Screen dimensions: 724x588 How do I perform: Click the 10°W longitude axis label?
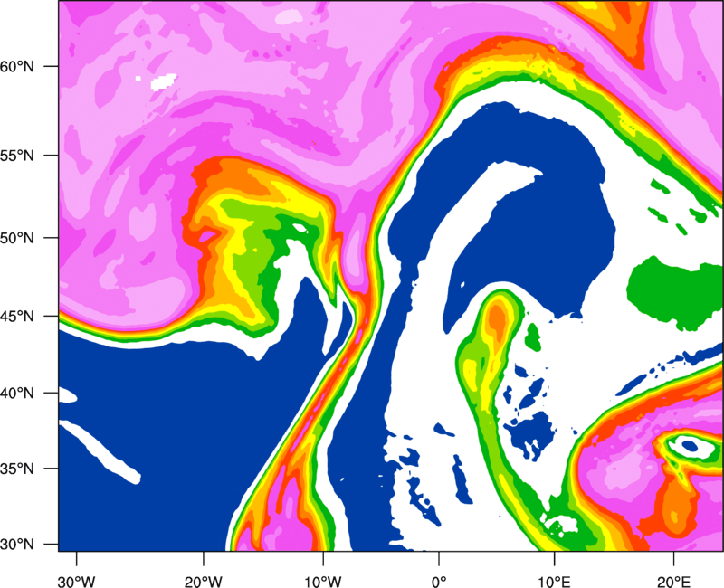(x=322, y=582)
